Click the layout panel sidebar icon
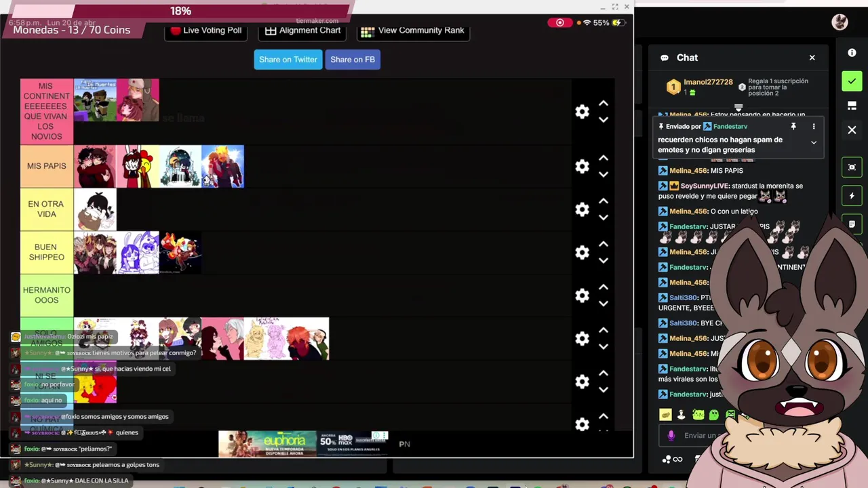 (852, 106)
